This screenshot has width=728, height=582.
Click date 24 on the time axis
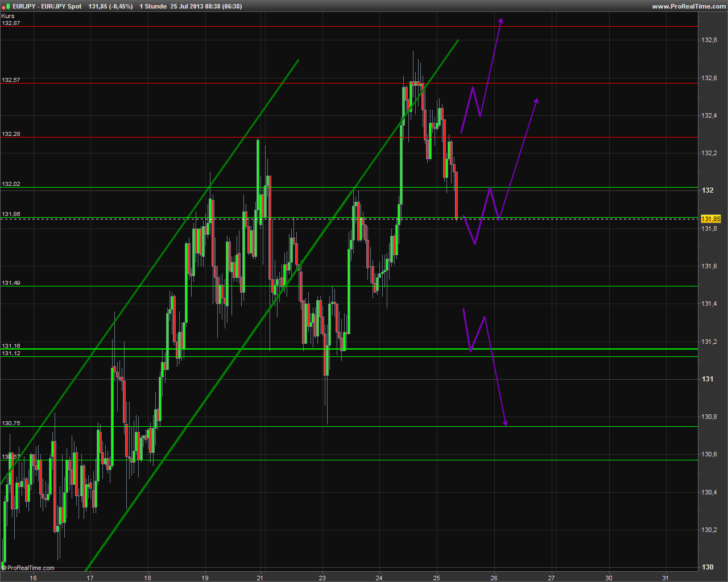(x=379, y=578)
